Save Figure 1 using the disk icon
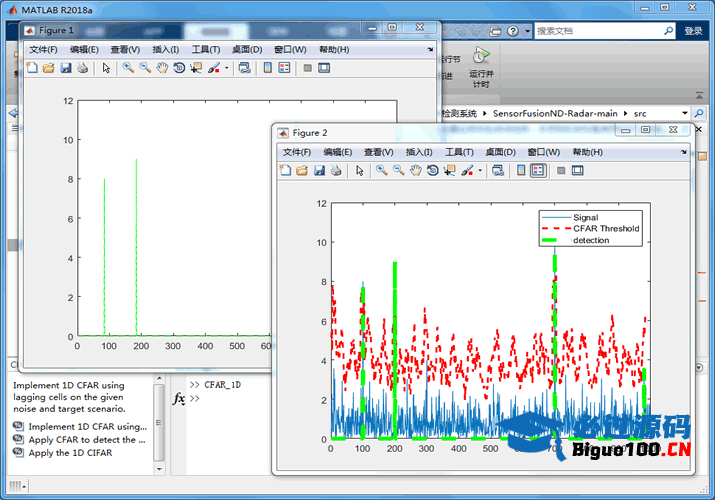Image resolution: width=715 pixels, height=500 pixels. click(x=66, y=68)
